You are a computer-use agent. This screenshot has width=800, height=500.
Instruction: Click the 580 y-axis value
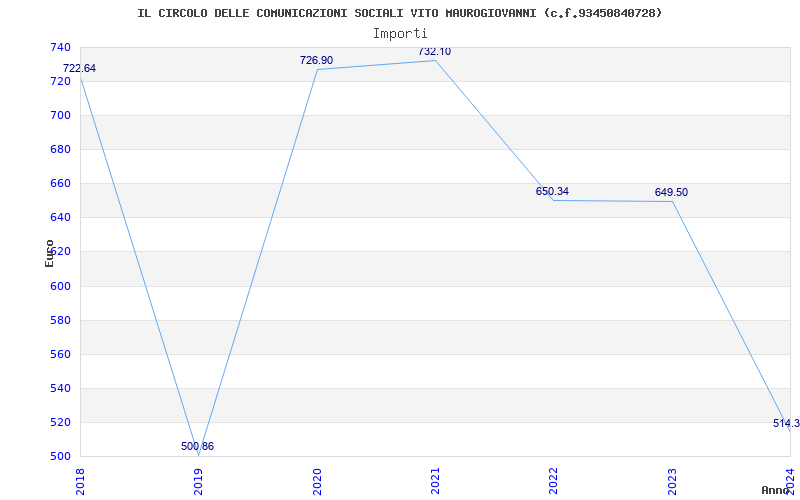(x=60, y=320)
